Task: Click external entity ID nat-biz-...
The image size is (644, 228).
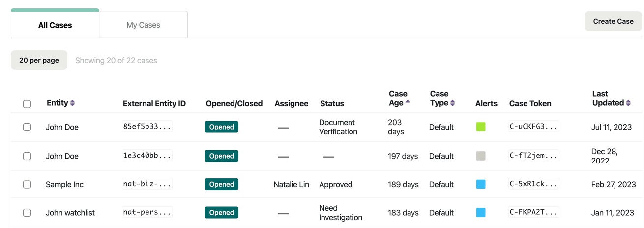Action: point(147,184)
